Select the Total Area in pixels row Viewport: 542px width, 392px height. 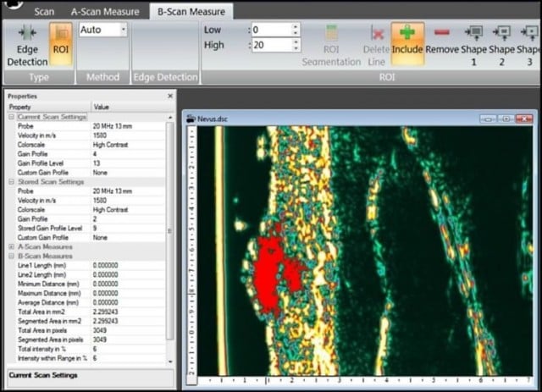86,330
